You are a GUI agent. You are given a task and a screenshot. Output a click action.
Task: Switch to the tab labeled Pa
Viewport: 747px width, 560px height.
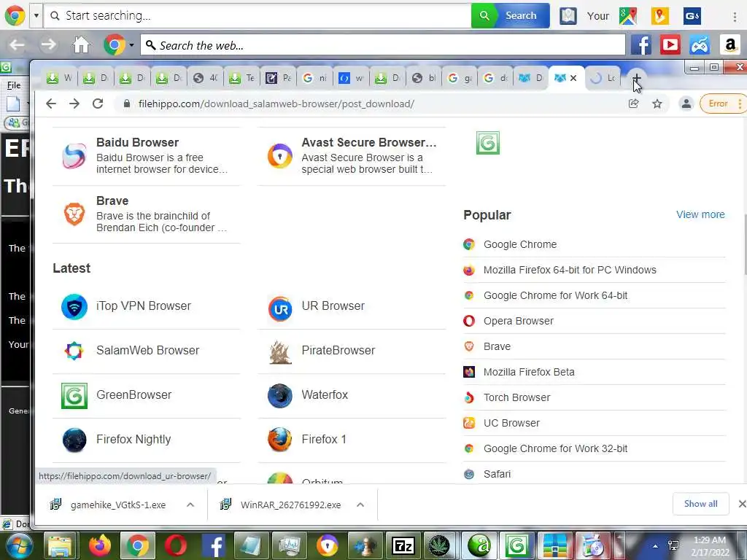[x=278, y=78]
